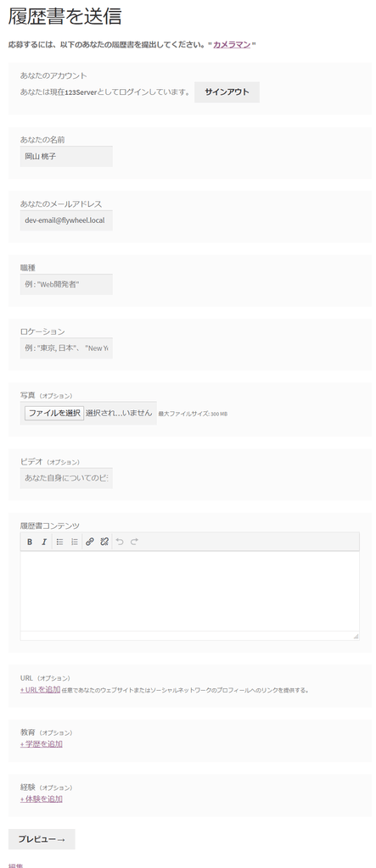Toggle bold formatting in resume editor
Screen dimensions: 376x868
point(30,542)
